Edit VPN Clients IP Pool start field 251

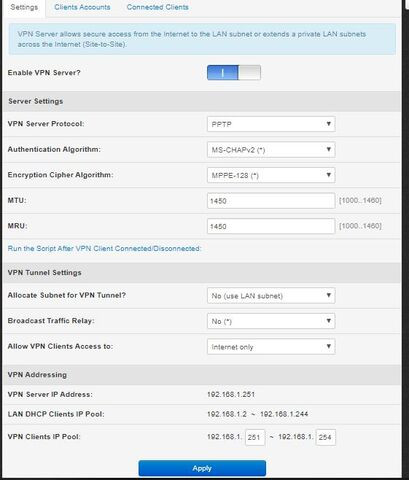tap(255, 437)
